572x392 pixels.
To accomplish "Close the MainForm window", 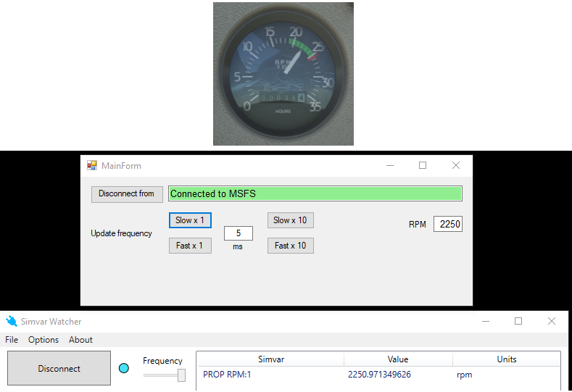I will pyautogui.click(x=456, y=166).
